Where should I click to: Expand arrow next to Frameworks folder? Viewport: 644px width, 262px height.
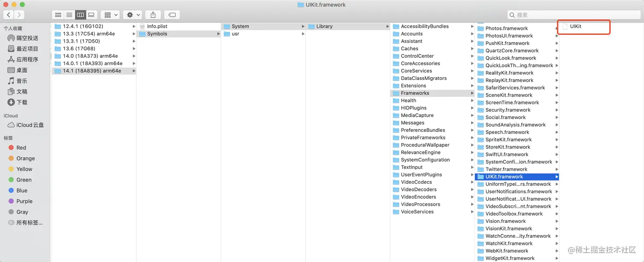[472, 93]
